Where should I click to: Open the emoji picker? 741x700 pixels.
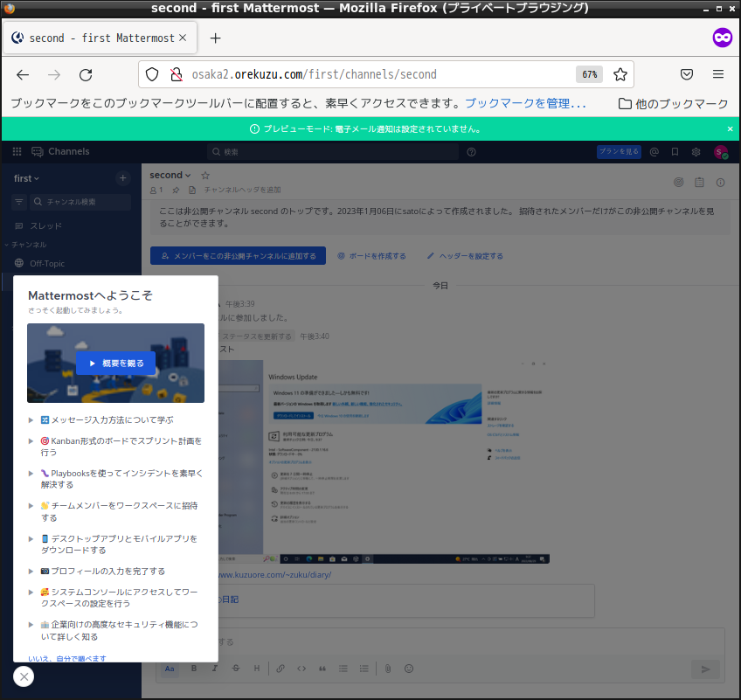[409, 669]
